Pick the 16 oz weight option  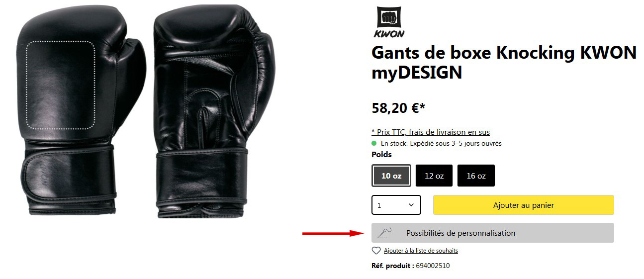point(476,176)
